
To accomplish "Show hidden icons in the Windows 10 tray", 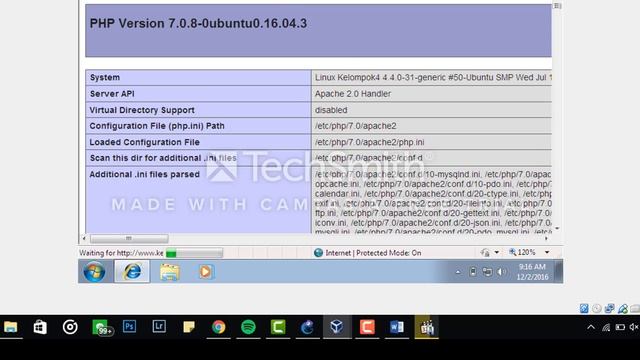I will pyautogui.click(x=591, y=327).
